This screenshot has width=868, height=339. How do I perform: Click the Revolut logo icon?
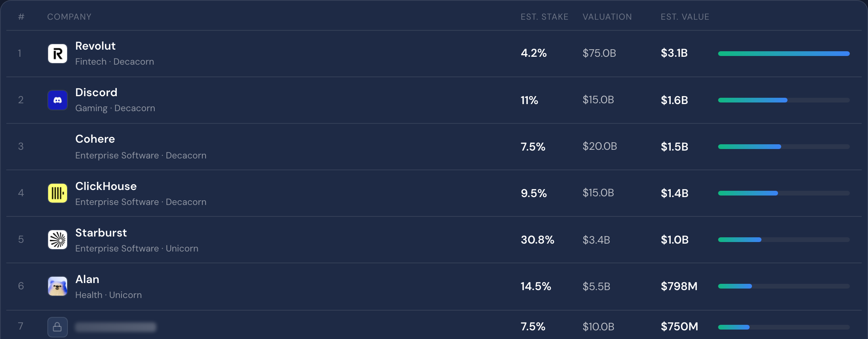58,54
